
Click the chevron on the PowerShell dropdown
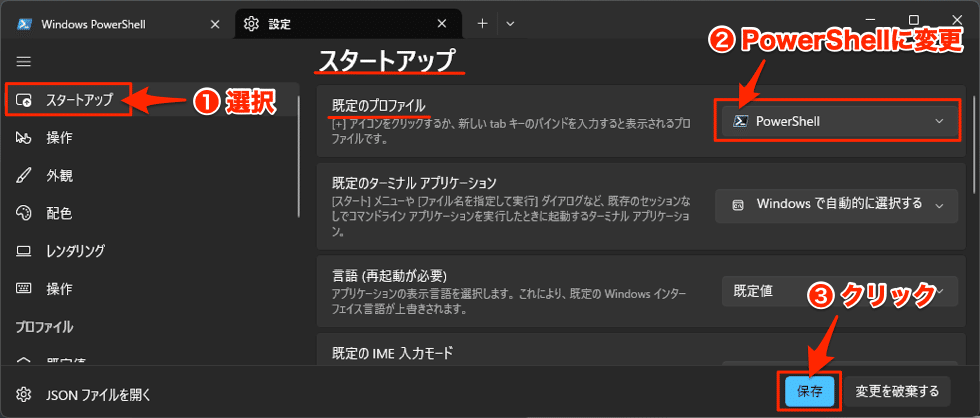pyautogui.click(x=939, y=122)
